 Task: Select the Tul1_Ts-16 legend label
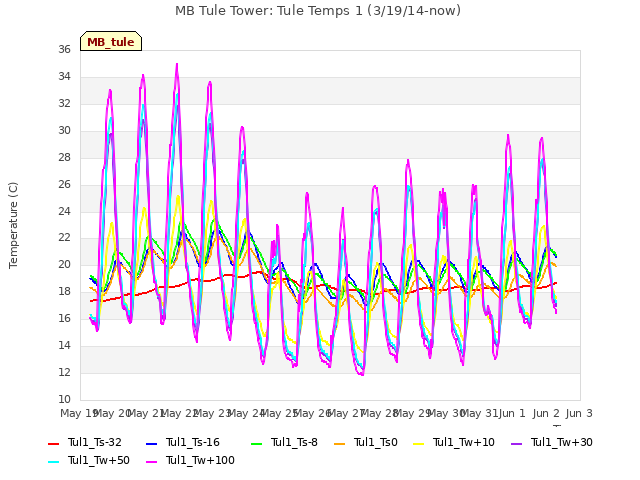coord(193,442)
